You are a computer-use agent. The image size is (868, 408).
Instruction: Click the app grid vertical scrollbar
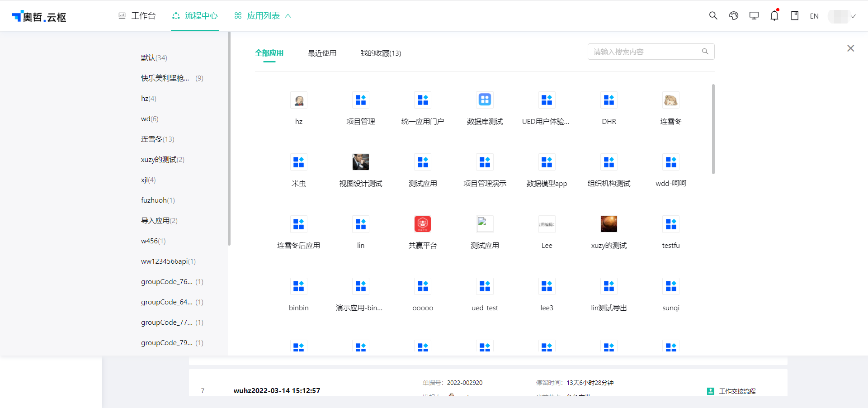click(713, 129)
